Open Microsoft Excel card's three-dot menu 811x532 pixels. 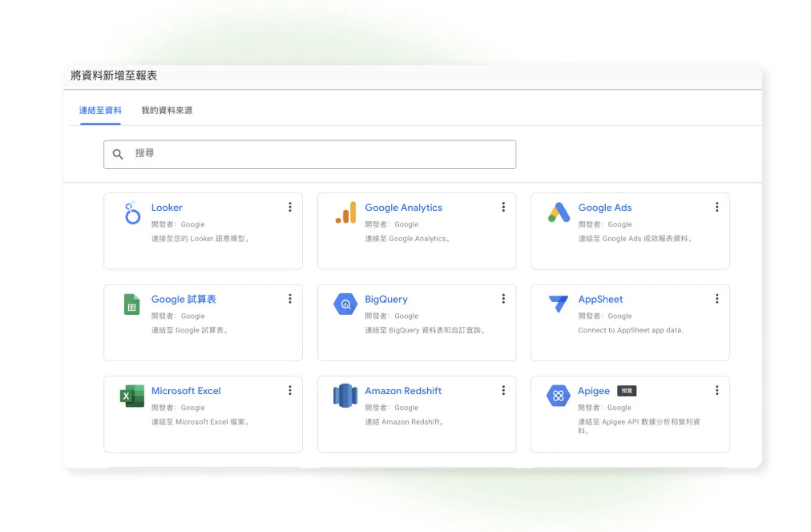290,390
